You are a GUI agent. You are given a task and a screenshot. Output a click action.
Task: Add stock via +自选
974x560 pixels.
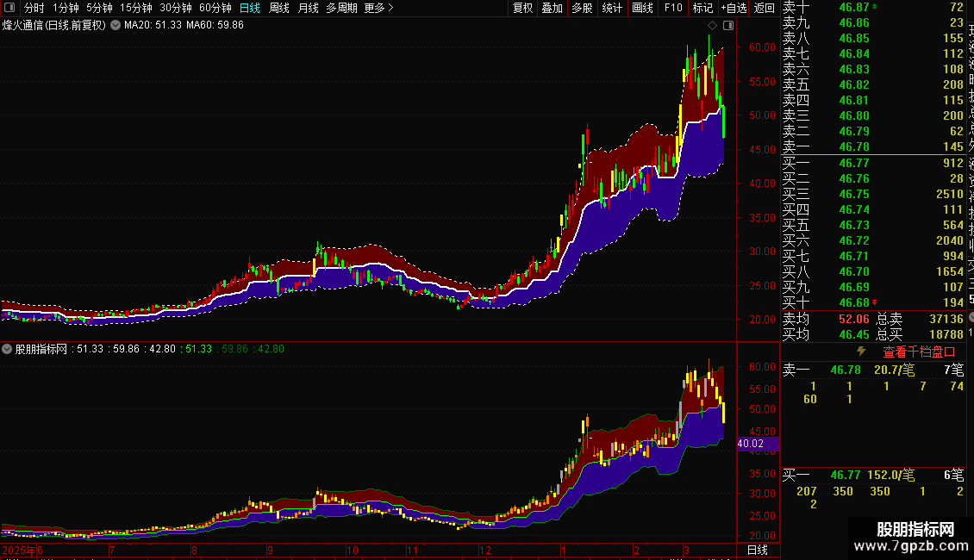pos(734,8)
